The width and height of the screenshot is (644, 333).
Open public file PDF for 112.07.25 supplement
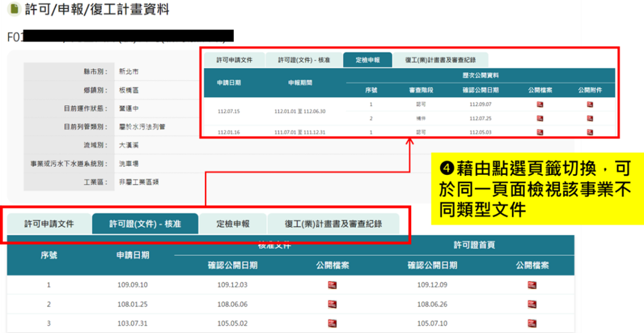pyautogui.click(x=540, y=119)
